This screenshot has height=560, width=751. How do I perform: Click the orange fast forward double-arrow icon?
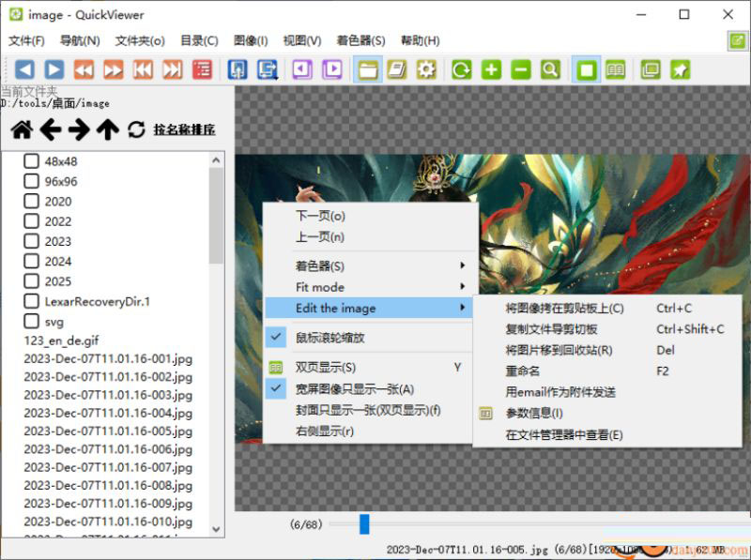pyautogui.click(x=114, y=69)
